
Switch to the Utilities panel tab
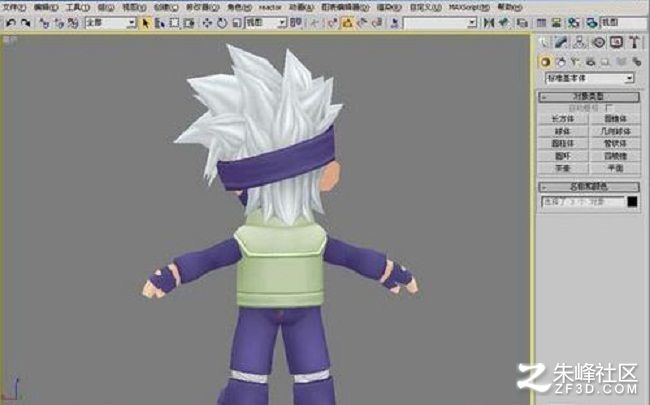point(634,42)
